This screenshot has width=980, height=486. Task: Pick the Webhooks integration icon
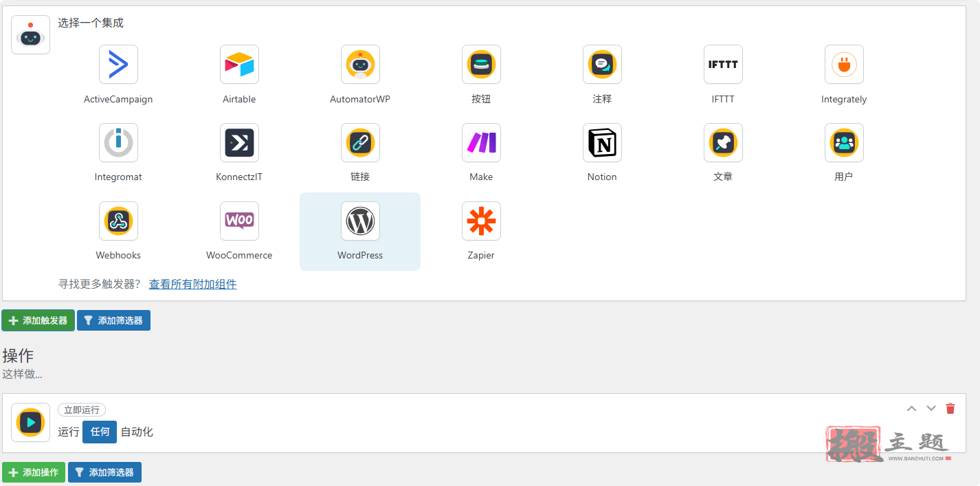pos(118,221)
